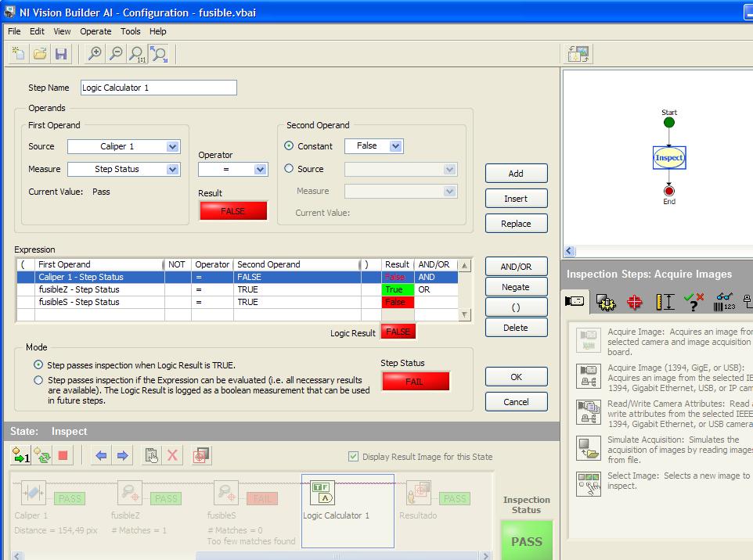Click the Acquire Image step icon
Viewport: 753px width, 560px height.
click(589, 339)
